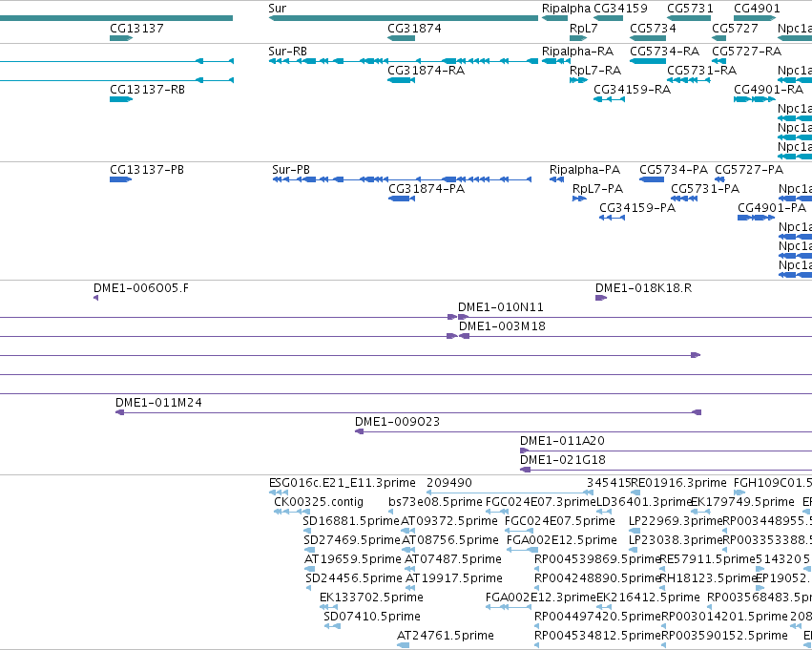Select the EK216412.5prime EST label
812x650 pixels.
point(648,598)
